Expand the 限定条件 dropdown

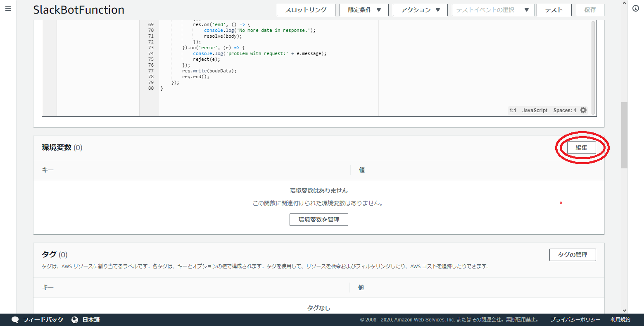[x=364, y=10]
